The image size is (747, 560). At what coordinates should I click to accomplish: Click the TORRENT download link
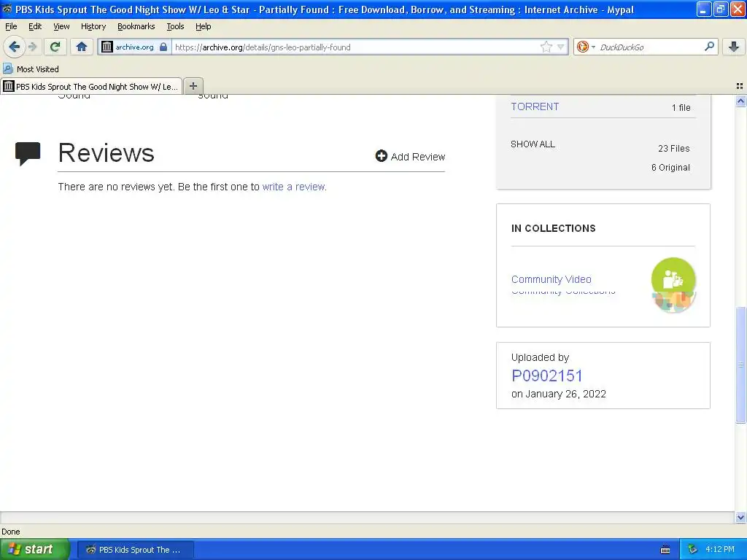tap(535, 106)
